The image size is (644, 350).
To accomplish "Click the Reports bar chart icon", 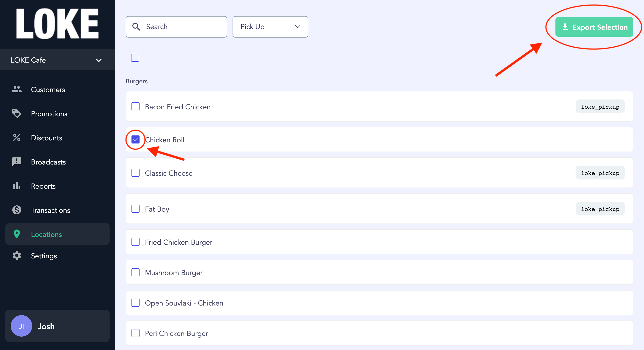I will 17,186.
